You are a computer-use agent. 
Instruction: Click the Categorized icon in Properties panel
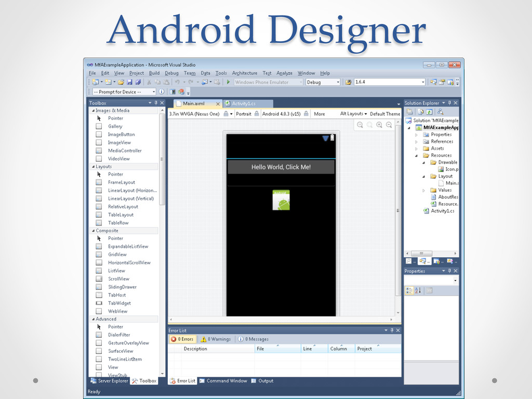(409, 290)
